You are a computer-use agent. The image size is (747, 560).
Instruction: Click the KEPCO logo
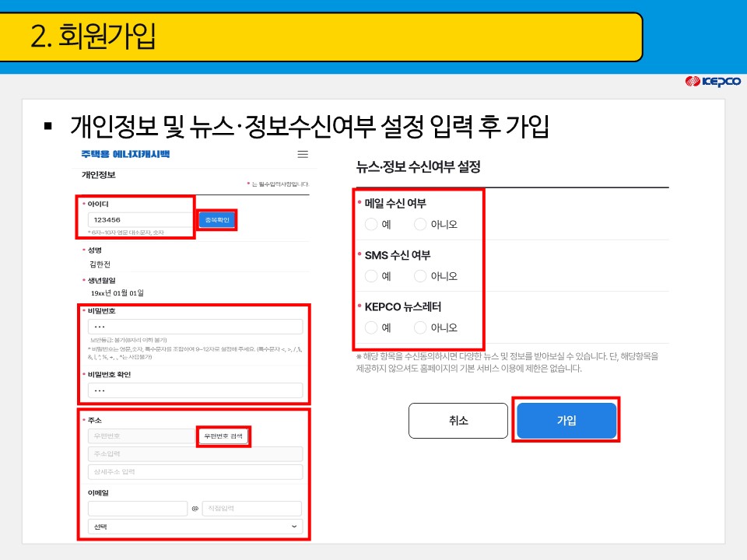(x=714, y=80)
